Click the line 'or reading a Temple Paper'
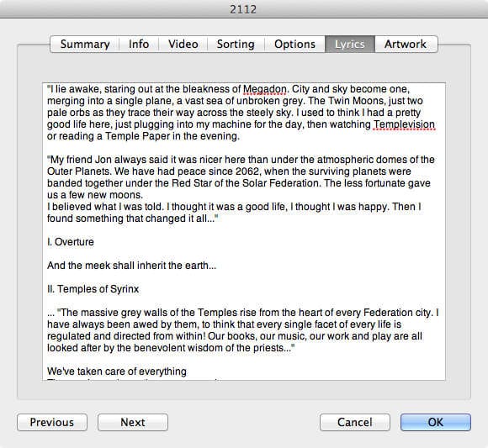Image resolution: width=488 pixels, height=448 pixels. (x=143, y=136)
